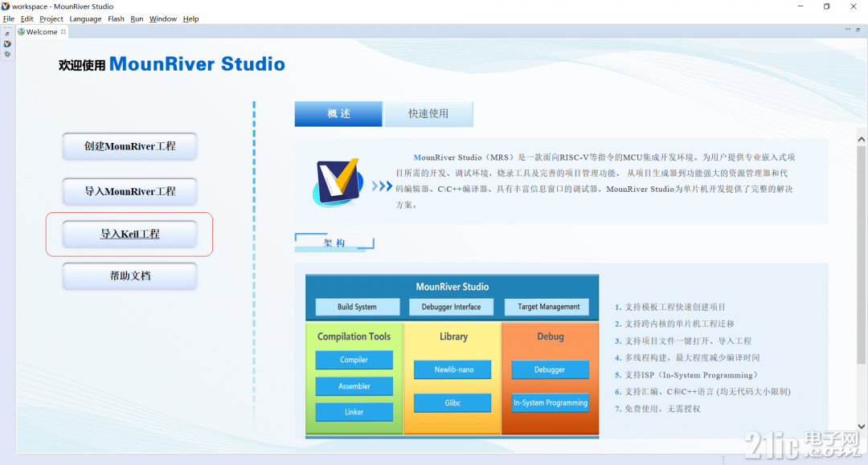Image resolution: width=868 pixels, height=465 pixels.
Task: Switch to the 快速使用 tab
Action: coord(428,113)
